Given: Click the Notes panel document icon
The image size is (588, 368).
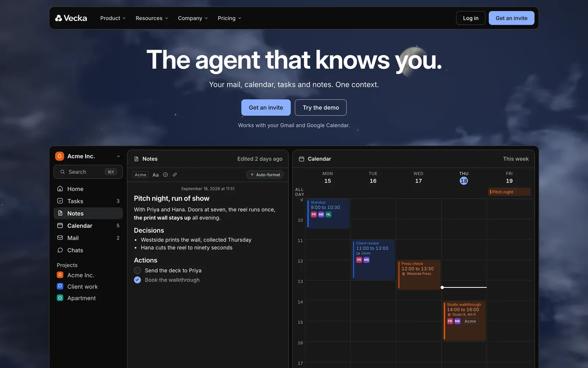Looking at the screenshot, I should point(136,159).
